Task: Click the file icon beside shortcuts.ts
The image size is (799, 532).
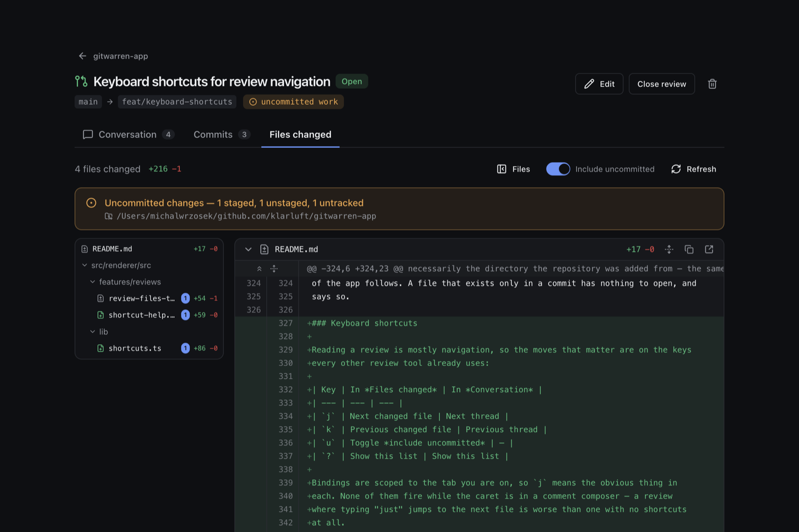Action: coord(100,348)
